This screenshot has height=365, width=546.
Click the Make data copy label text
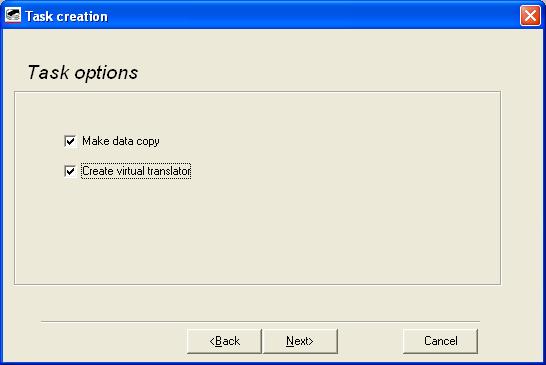point(121,141)
